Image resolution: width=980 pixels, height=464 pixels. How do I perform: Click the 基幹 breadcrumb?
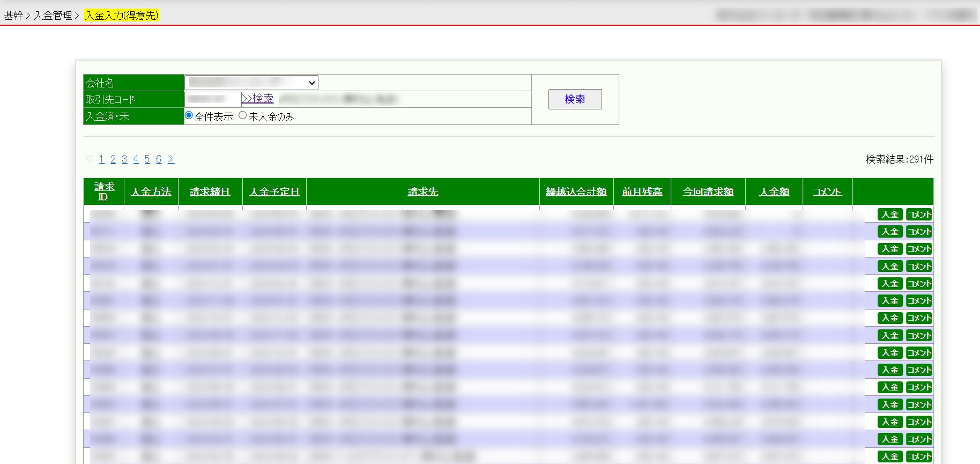(13, 16)
